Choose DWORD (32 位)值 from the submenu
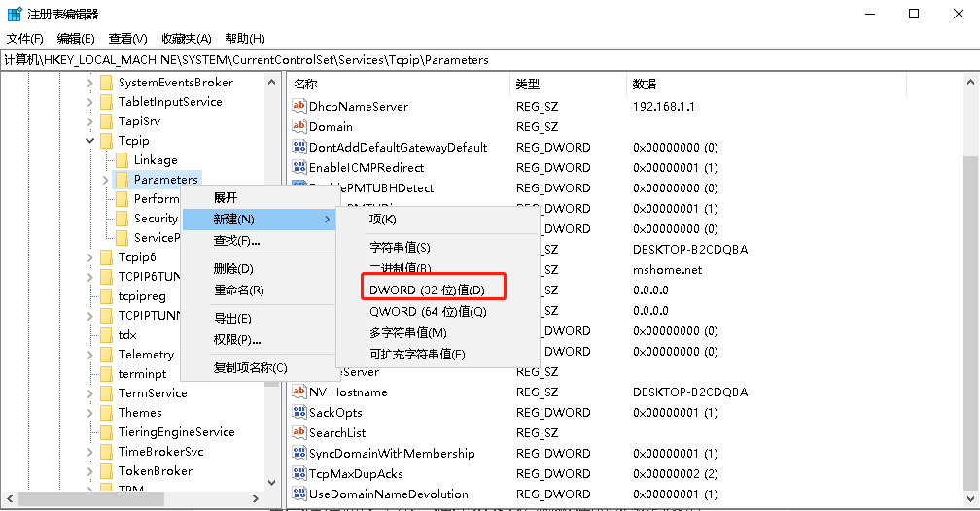 [x=426, y=290]
